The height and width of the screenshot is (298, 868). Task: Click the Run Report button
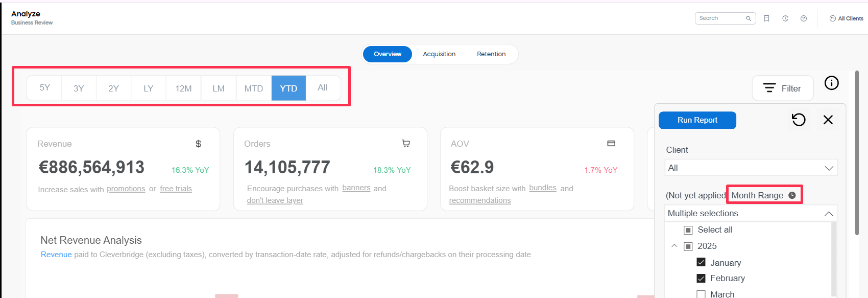[697, 120]
